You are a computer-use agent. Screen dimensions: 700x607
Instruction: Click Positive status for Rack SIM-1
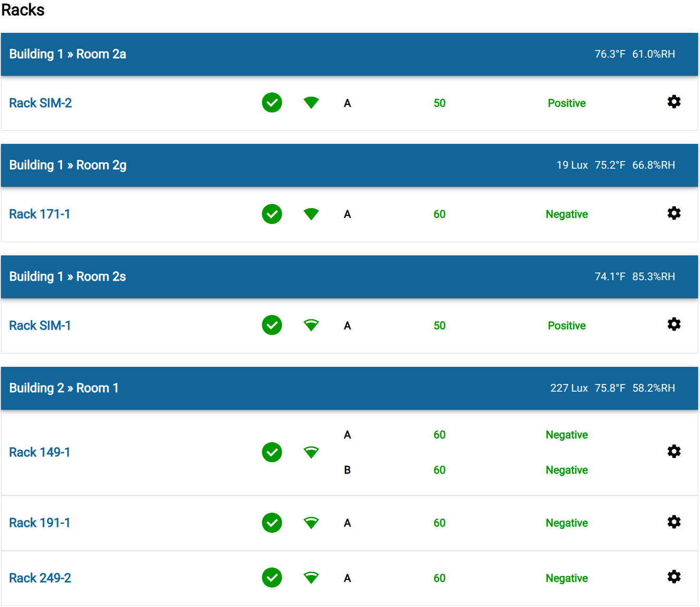(567, 325)
